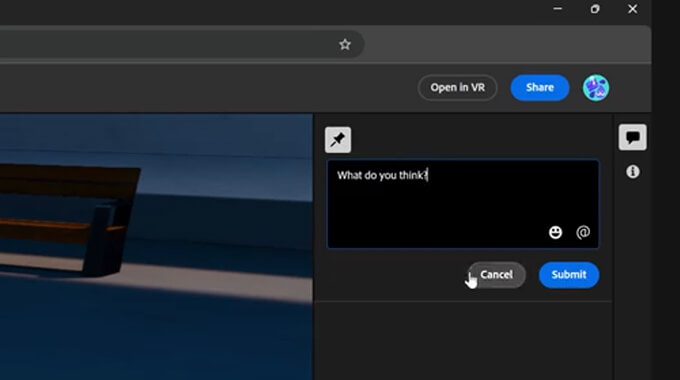
Task: Submit the 'What do you think?' comment
Action: pos(569,275)
